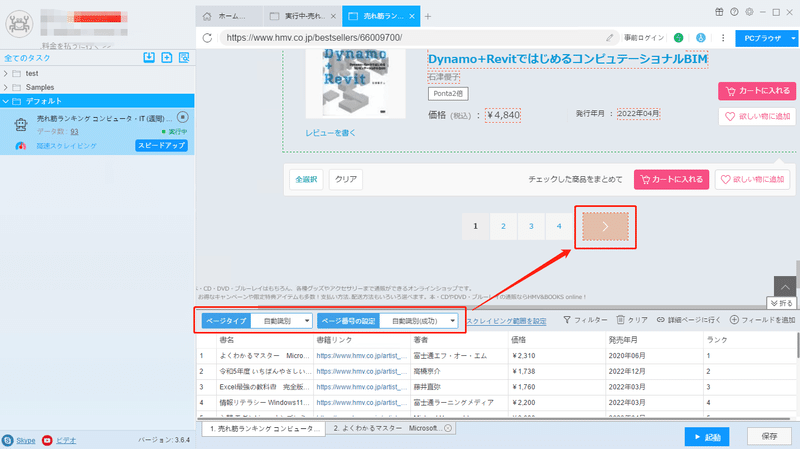This screenshot has height=449, width=800.
Task: Click the robot icon of the running task
Action: point(21,124)
